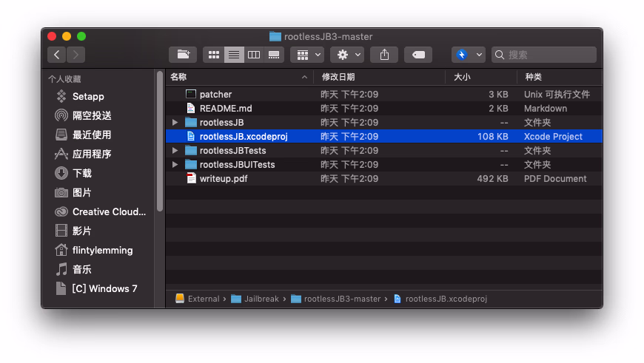
Task: Click the new folder toolbar icon
Action: [182, 55]
